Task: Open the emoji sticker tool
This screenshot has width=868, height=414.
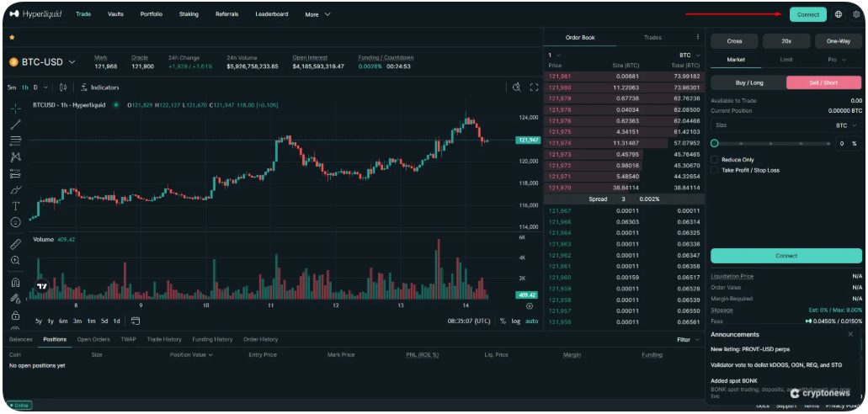Action: pyautogui.click(x=15, y=222)
